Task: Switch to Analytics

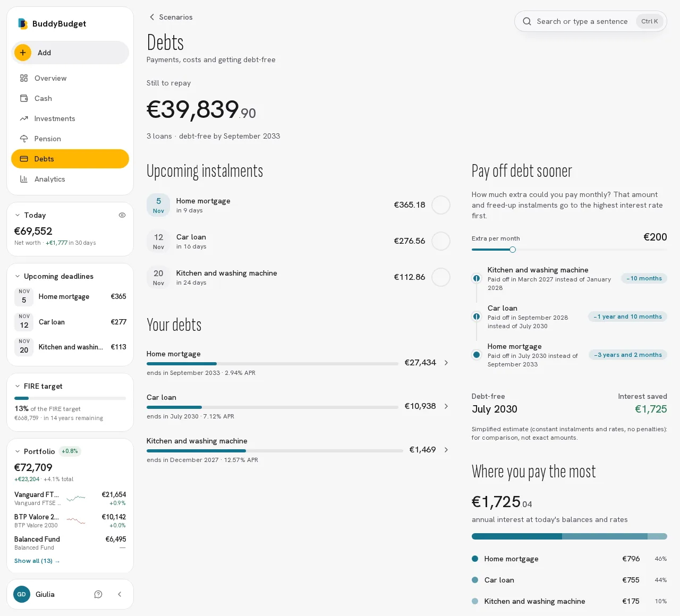Action: 70,179
